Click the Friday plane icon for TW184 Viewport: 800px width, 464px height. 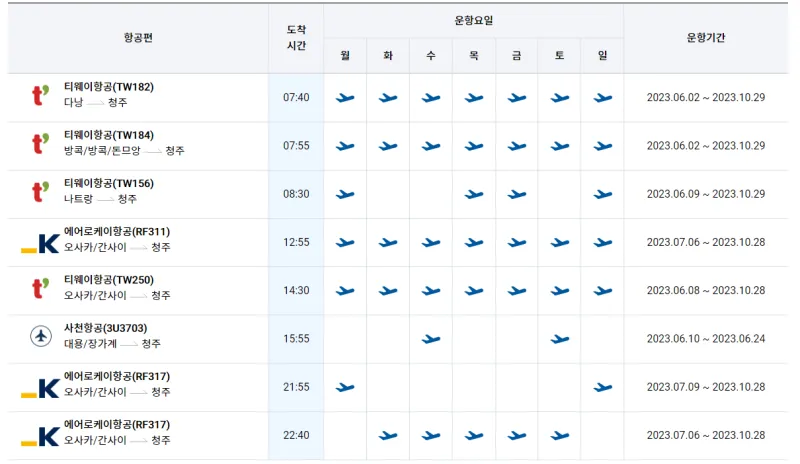(x=517, y=146)
